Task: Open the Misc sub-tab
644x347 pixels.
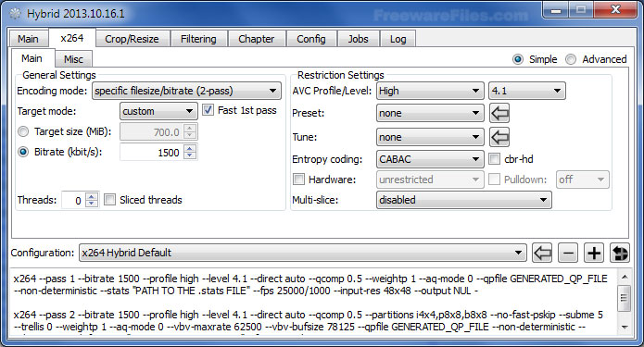Action: [73, 59]
